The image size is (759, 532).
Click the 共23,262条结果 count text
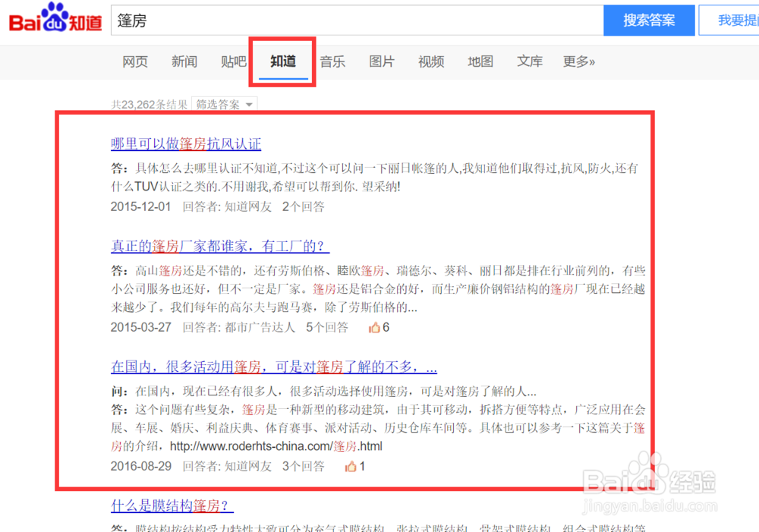pyautogui.click(x=149, y=105)
